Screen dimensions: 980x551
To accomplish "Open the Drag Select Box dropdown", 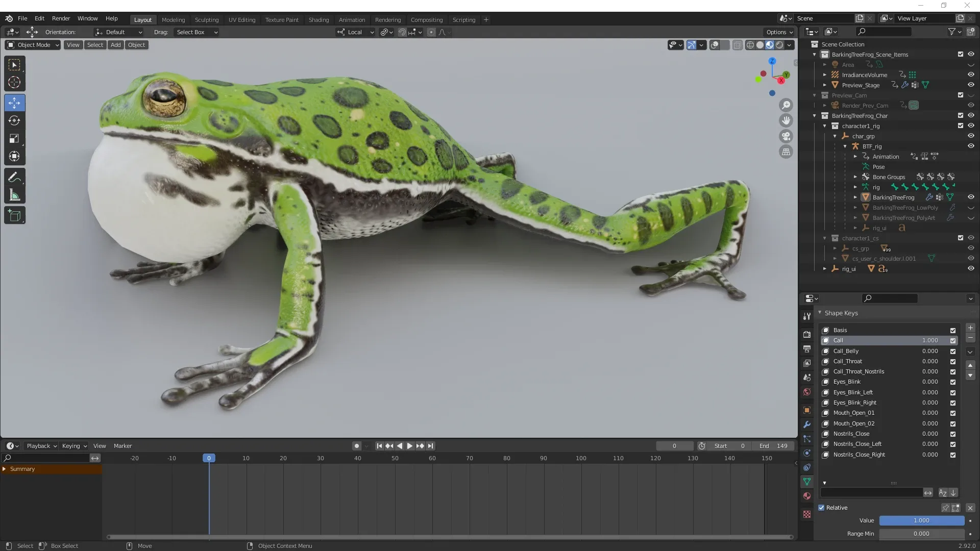I will click(197, 32).
